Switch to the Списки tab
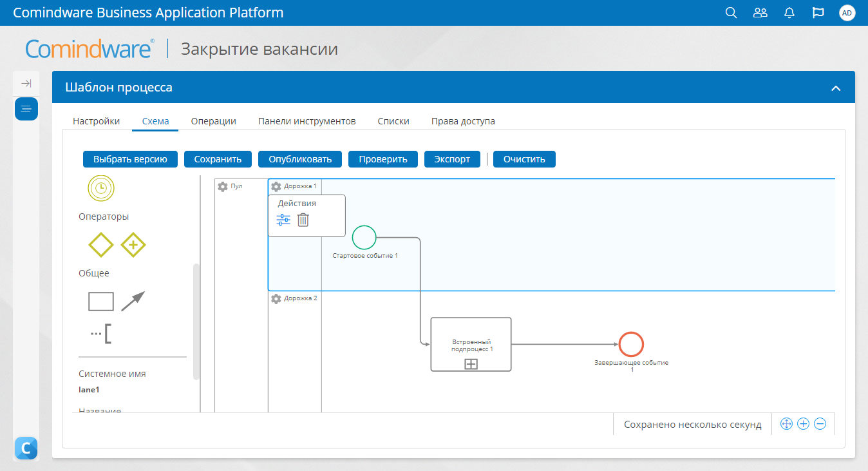 [393, 121]
